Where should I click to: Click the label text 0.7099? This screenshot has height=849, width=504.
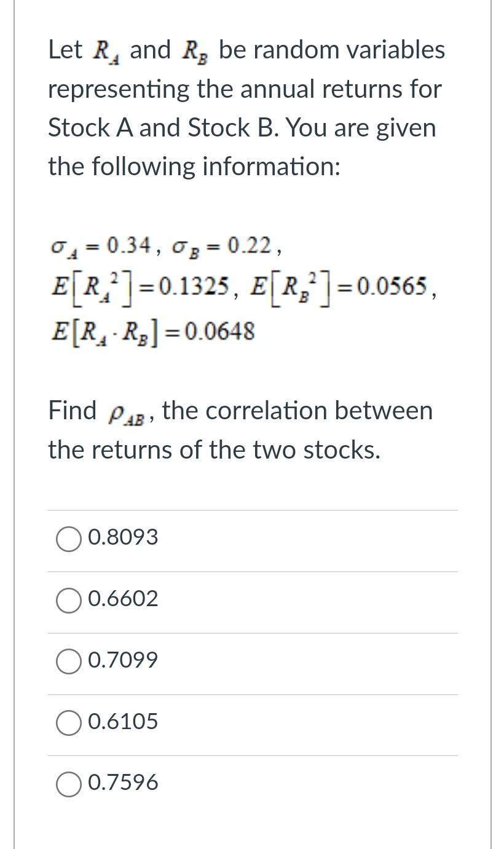123,660
